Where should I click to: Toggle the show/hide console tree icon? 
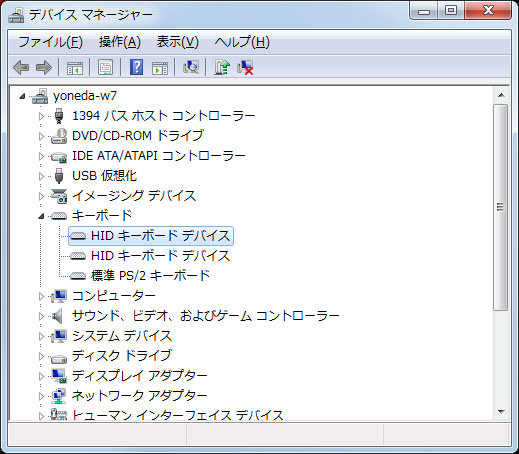click(75, 68)
